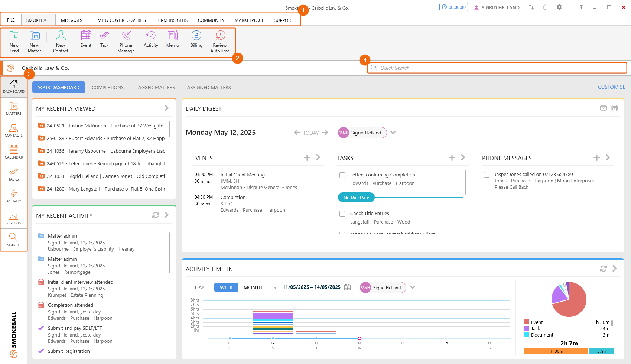
Task: Go to Matters in the sidebar
Action: pyautogui.click(x=14, y=108)
